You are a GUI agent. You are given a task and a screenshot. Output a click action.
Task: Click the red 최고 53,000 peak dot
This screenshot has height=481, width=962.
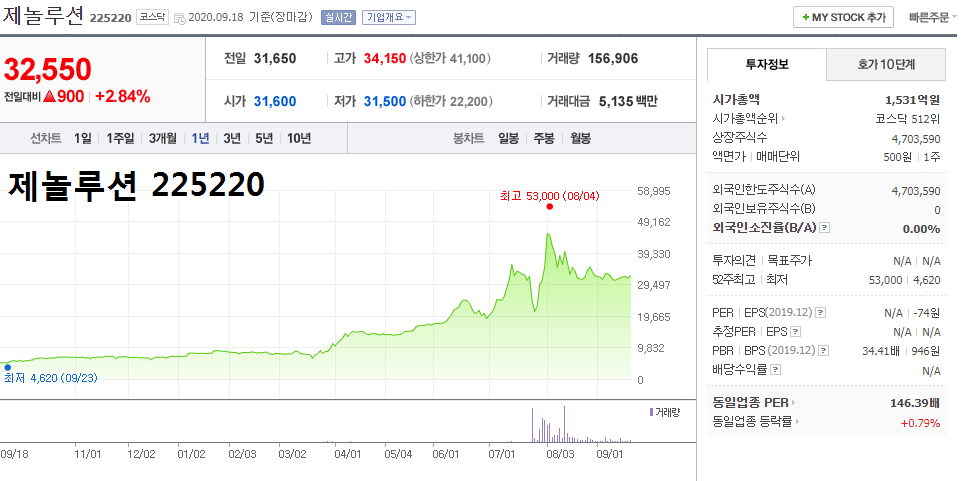coord(549,207)
